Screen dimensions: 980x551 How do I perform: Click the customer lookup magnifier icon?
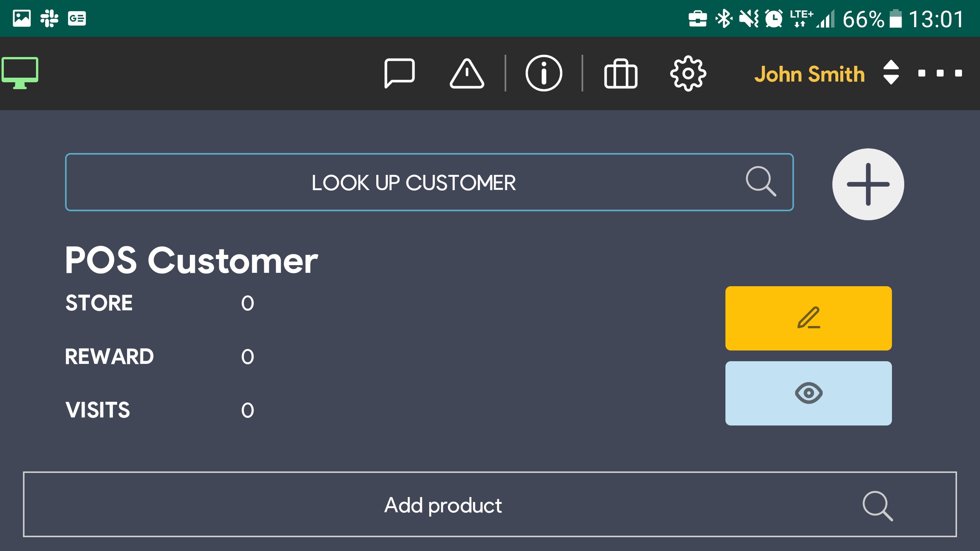(x=761, y=181)
